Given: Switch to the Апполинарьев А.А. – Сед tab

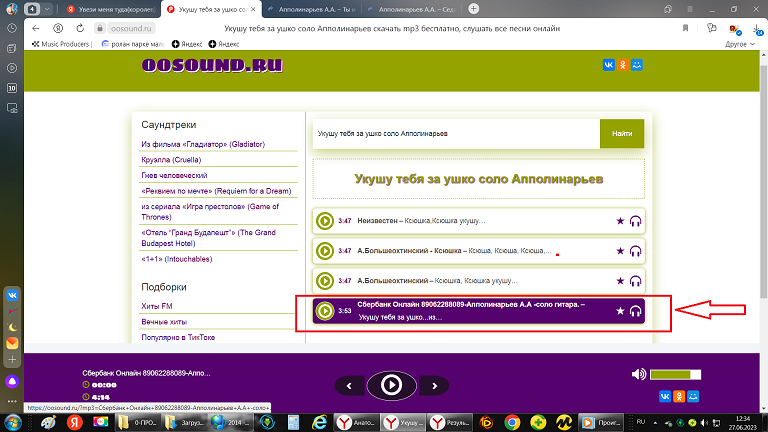Looking at the screenshot, I should coord(411,9).
